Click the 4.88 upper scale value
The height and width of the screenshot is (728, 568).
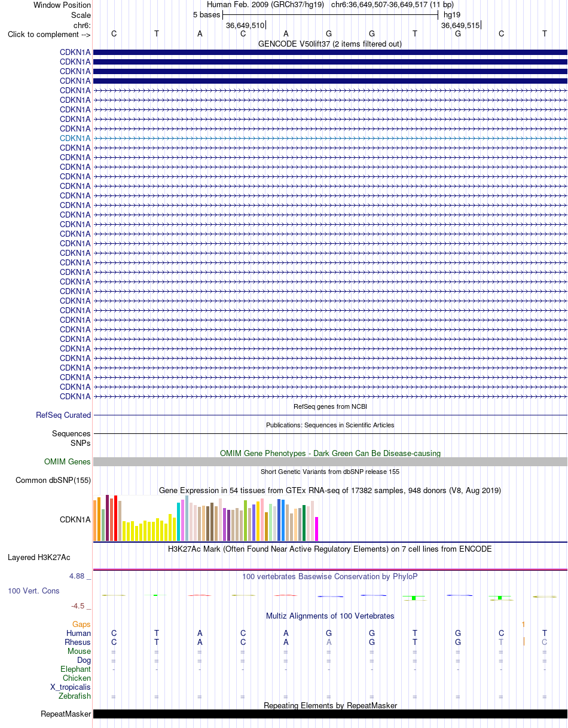coord(77,576)
